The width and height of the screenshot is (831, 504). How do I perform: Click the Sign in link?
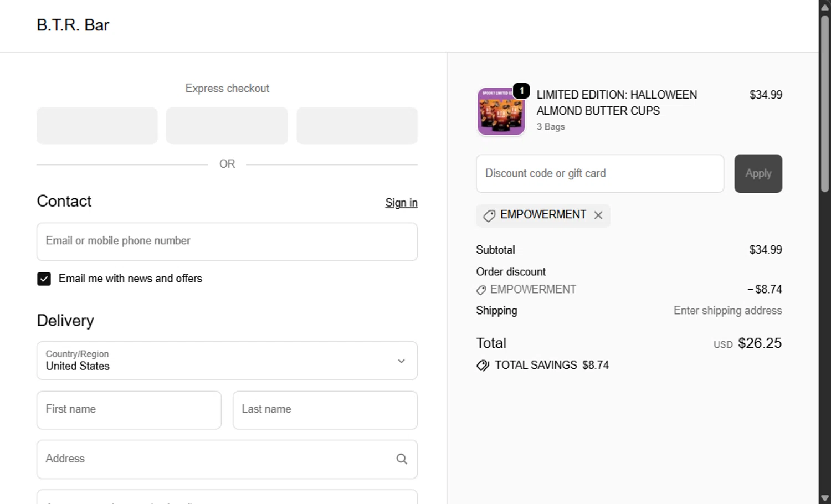tap(401, 203)
